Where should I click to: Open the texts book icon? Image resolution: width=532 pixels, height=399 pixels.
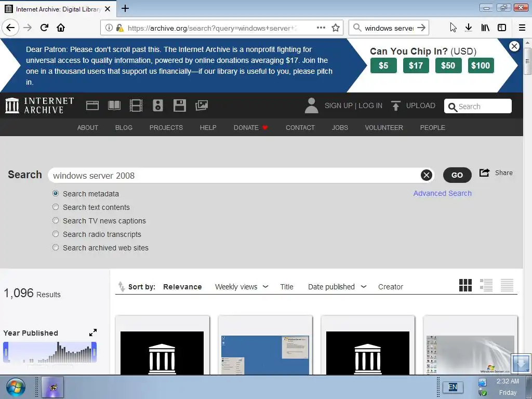pyautogui.click(x=114, y=105)
